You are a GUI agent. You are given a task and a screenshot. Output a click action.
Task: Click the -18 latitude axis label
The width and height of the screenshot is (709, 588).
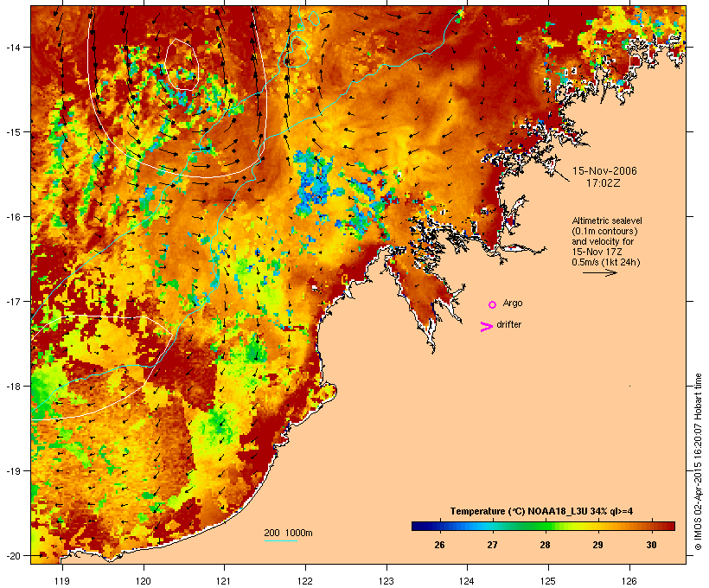click(12, 386)
